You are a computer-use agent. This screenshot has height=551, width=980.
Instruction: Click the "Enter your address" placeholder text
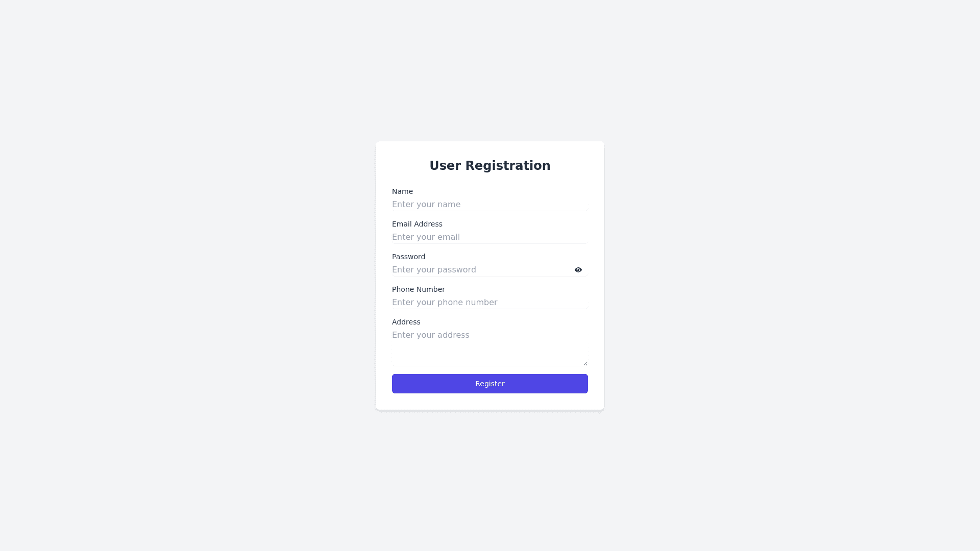point(430,335)
